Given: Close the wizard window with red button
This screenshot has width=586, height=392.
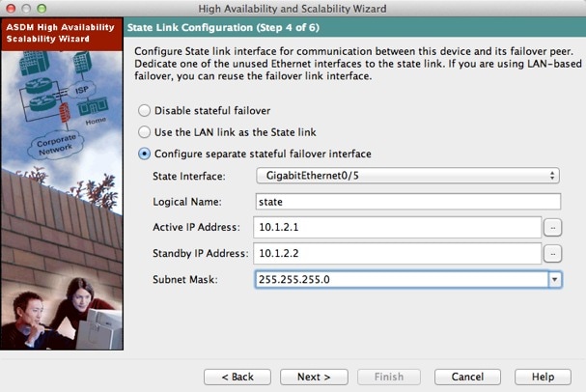Looking at the screenshot, I should 11,9.
